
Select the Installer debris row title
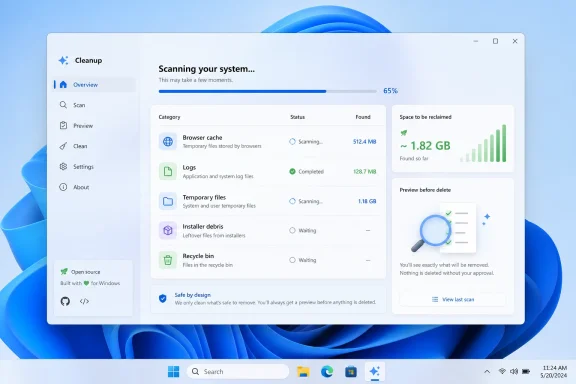click(x=203, y=226)
